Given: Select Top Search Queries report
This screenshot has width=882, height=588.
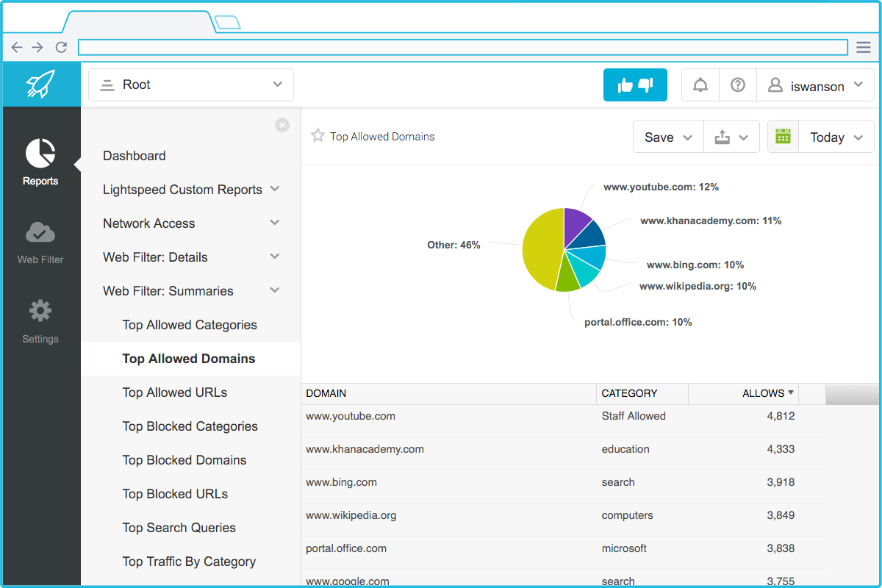Looking at the screenshot, I should [179, 528].
